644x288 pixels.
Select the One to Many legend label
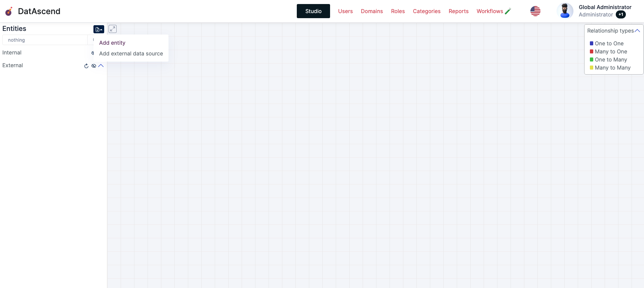611,59
